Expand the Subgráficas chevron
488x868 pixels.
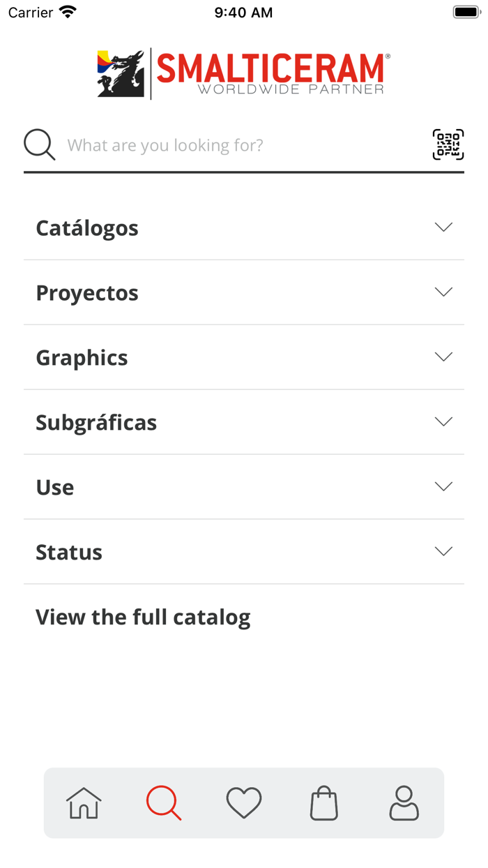click(443, 422)
